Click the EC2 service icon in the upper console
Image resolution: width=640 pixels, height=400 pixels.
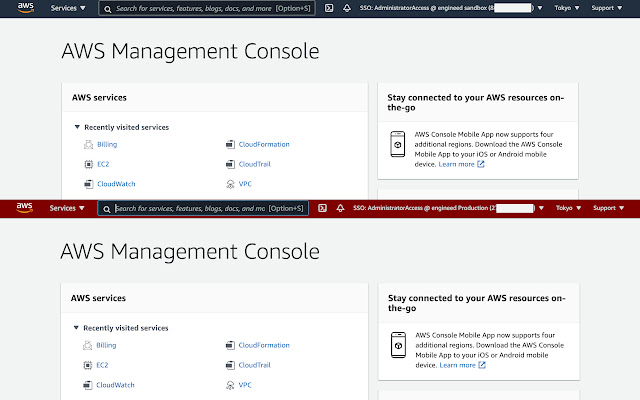pyautogui.click(x=89, y=164)
